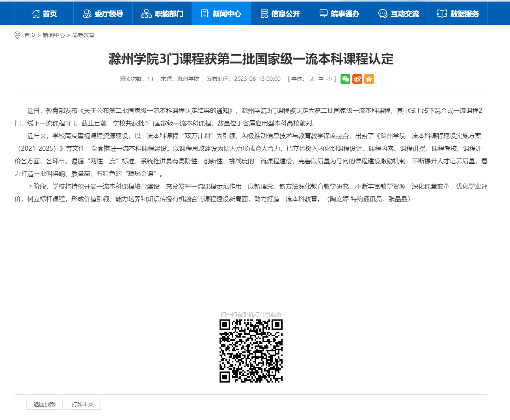Click the 打印本页 button

[83, 404]
